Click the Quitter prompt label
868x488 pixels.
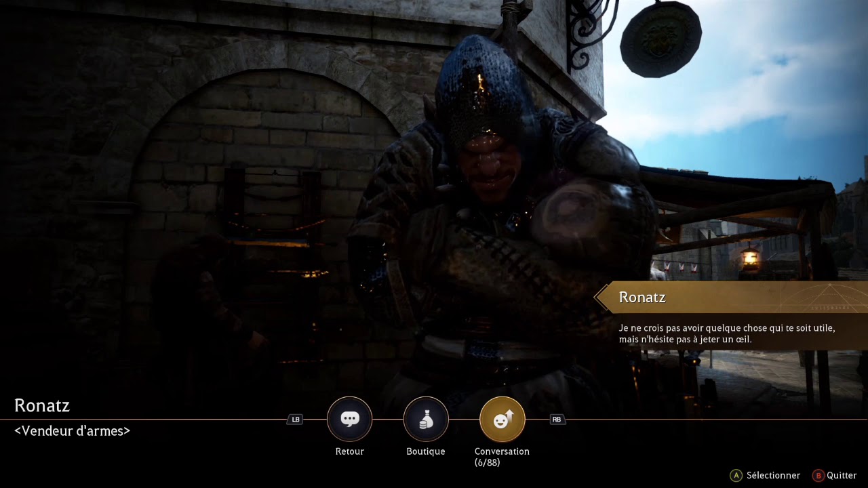pos(842,476)
